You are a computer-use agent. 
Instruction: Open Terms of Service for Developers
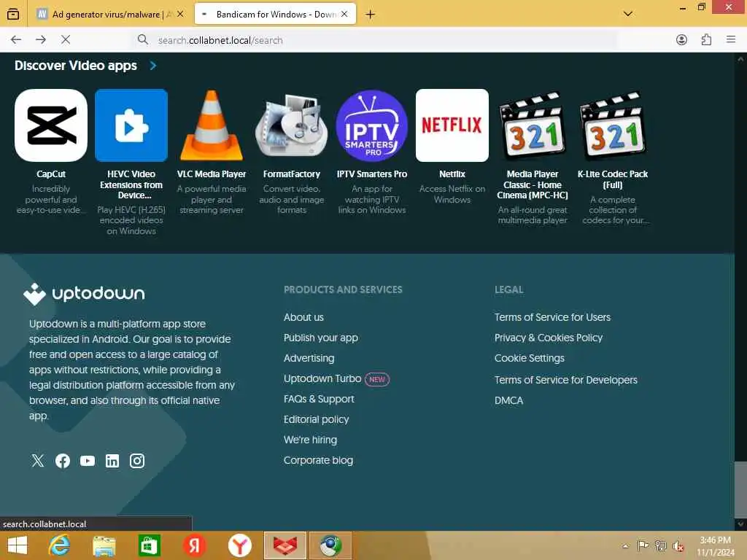point(565,380)
